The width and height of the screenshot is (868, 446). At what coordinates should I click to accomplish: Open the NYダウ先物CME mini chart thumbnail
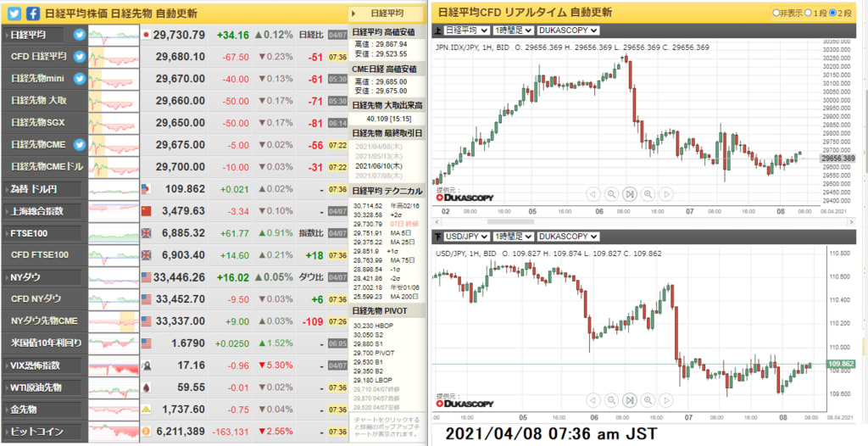click(x=114, y=321)
